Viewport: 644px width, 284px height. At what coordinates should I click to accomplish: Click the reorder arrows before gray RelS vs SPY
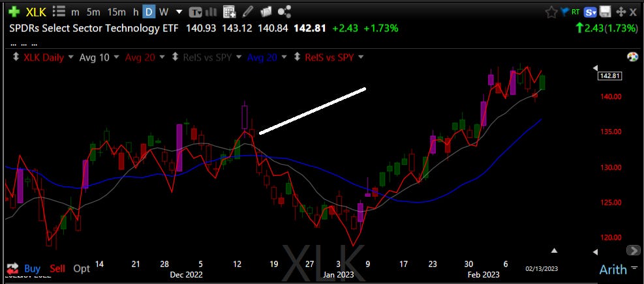coord(175,57)
